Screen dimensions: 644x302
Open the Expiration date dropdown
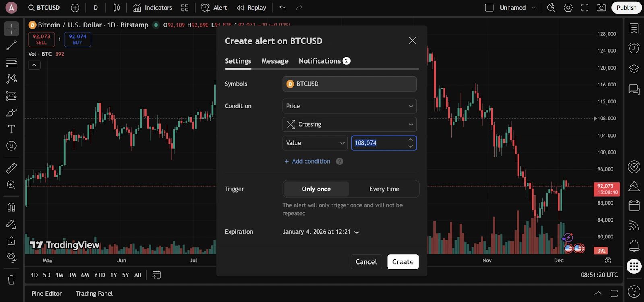(321, 232)
